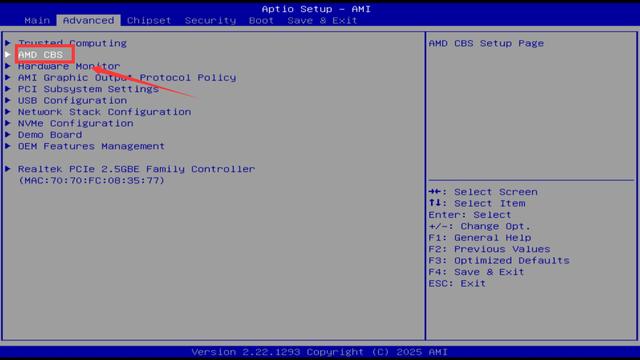
Task: Go to the Boot tab
Action: pyautogui.click(x=261, y=20)
